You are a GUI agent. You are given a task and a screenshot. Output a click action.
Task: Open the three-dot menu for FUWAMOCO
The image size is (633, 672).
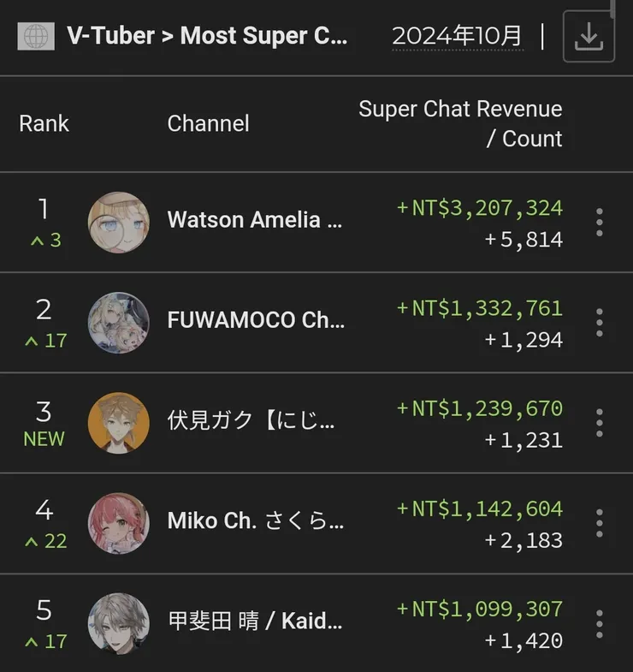coord(600,323)
